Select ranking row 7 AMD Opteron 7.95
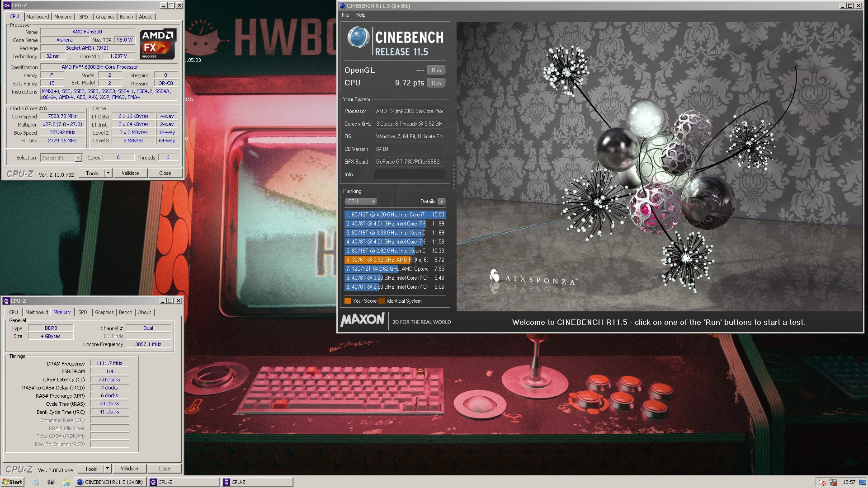Image resolution: width=868 pixels, height=488 pixels. (x=395, y=269)
